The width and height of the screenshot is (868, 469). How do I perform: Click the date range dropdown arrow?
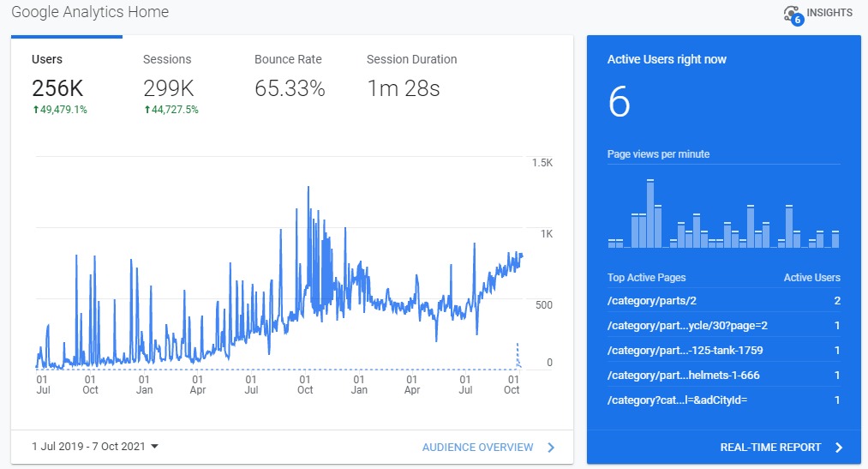click(x=154, y=447)
